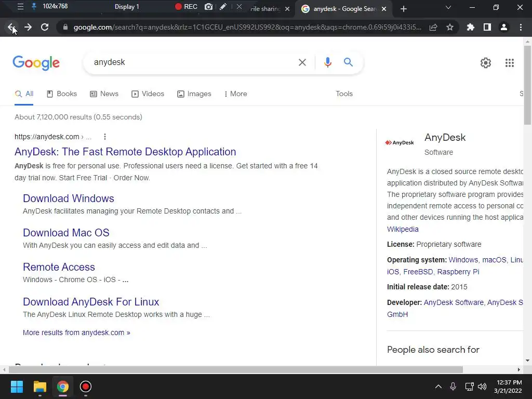Open the tab search chevron
The height and width of the screenshot is (399, 532).
pos(448,7)
